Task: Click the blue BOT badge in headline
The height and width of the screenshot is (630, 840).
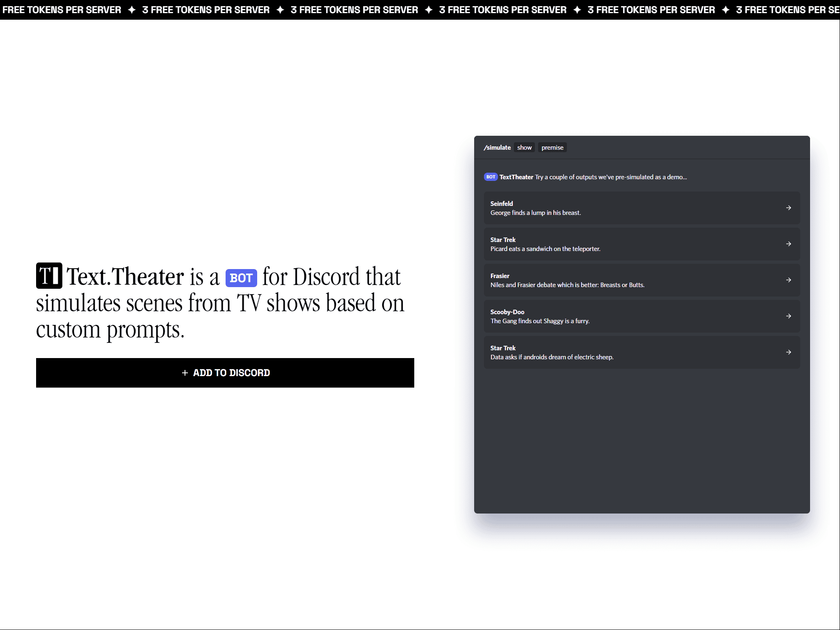Action: point(241,278)
